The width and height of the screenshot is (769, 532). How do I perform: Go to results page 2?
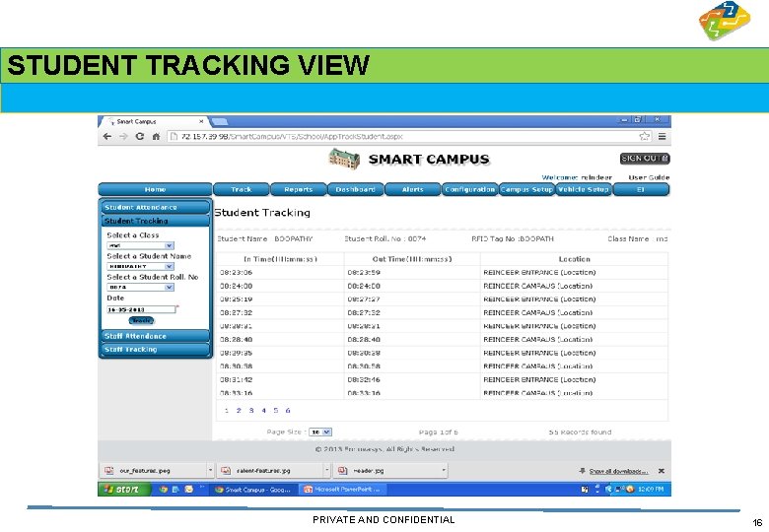coord(239,411)
